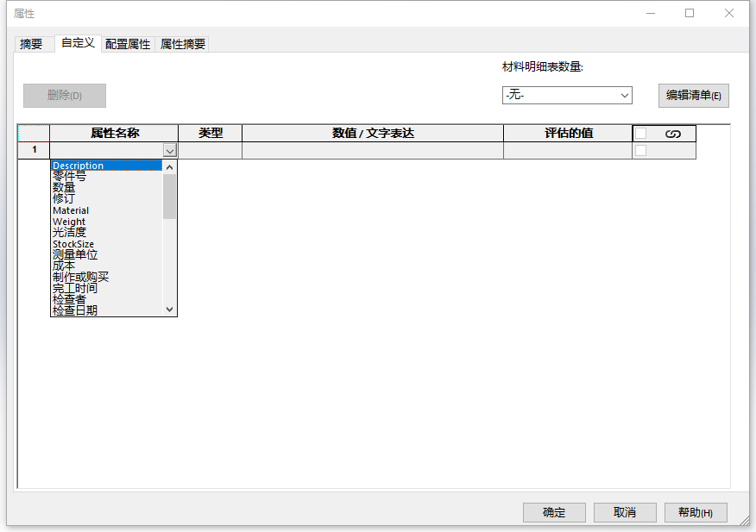Choose 制作或购买 from the list
756x532 pixels.
[106, 277]
